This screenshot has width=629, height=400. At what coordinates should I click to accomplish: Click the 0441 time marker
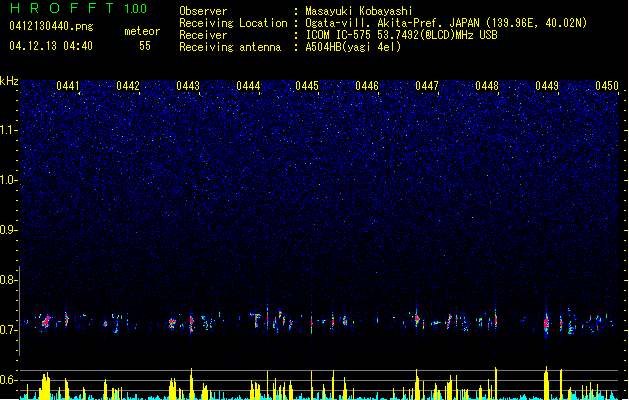click(68, 86)
